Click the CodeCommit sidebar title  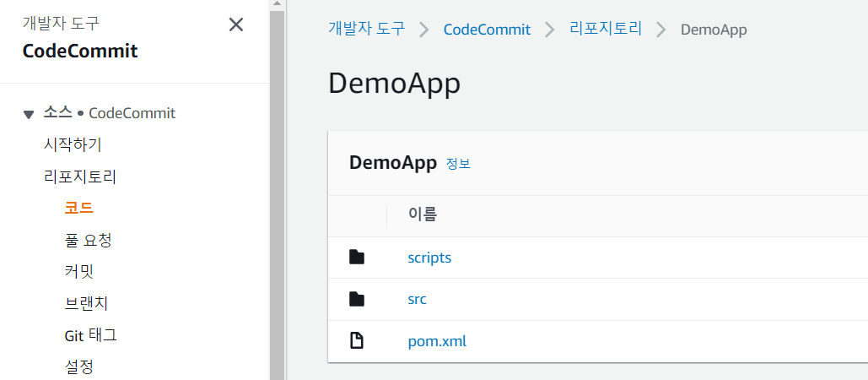[x=80, y=52]
